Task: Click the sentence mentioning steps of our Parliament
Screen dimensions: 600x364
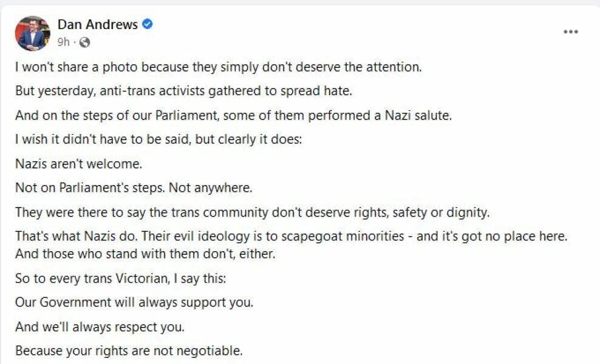Action: click(233, 115)
